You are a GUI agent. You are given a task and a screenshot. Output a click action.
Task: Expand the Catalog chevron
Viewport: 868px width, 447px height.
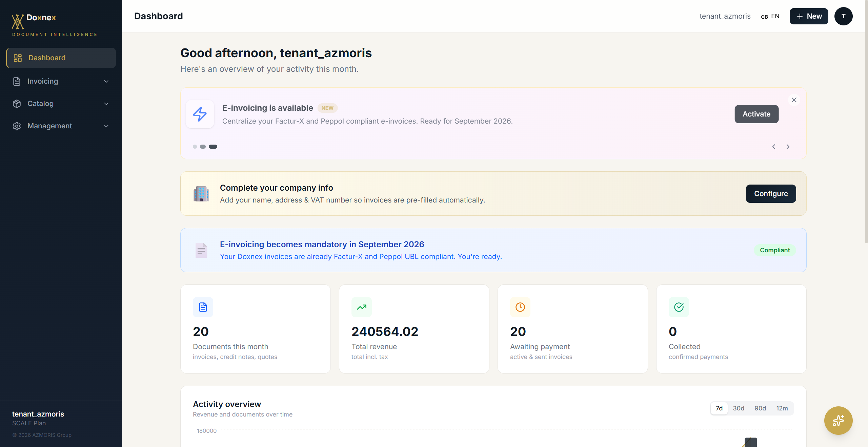coord(106,104)
